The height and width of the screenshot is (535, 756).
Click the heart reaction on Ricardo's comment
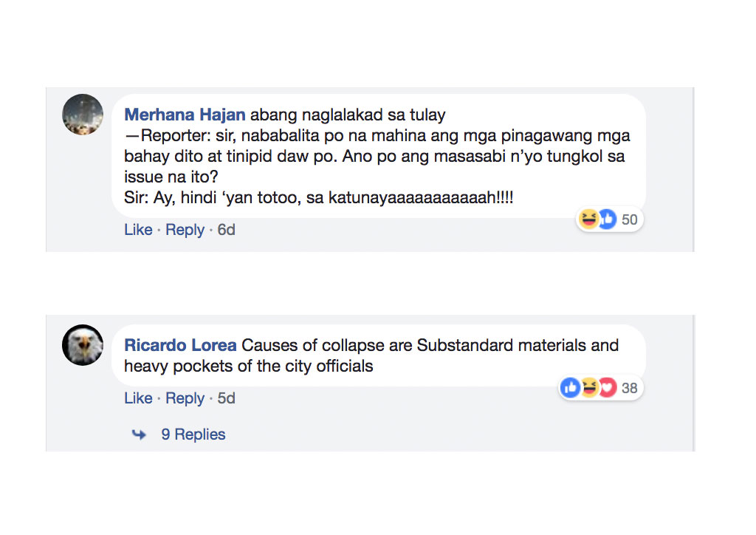tap(606, 387)
